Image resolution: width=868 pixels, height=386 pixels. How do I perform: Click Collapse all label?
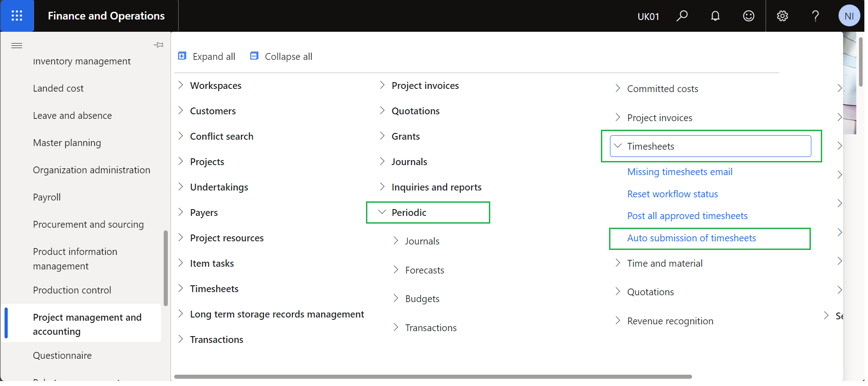coord(288,57)
